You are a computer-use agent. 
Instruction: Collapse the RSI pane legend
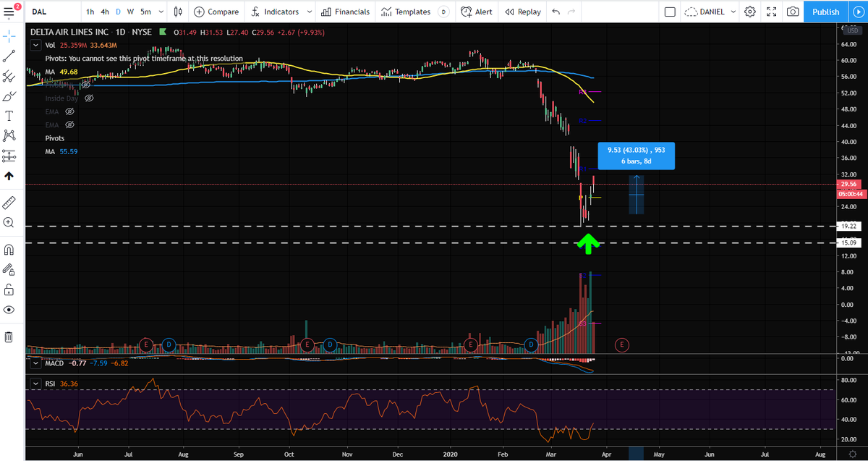coord(35,383)
